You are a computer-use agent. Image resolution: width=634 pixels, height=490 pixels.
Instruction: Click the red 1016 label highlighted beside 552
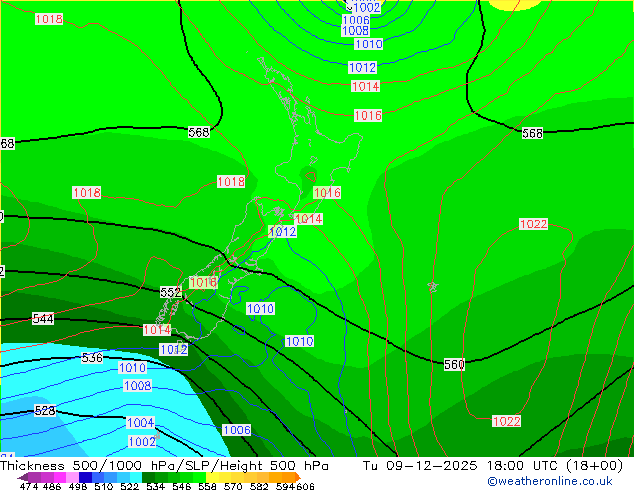(203, 283)
